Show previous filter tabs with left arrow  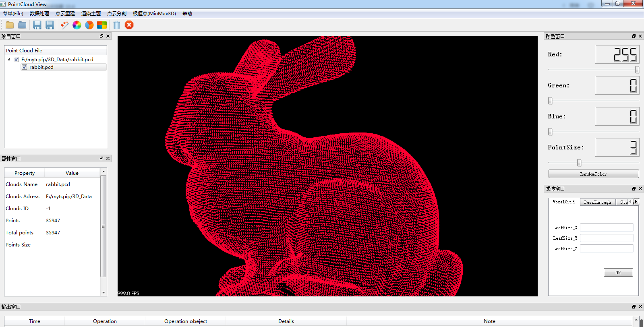[631, 202]
